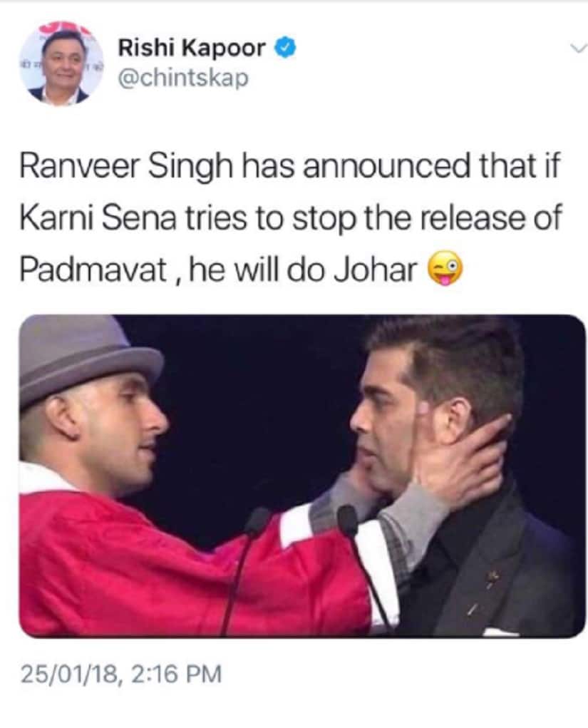This screenshot has height=728, width=588.
Task: Open the Rishi Kapoor display name
Action: [192, 48]
